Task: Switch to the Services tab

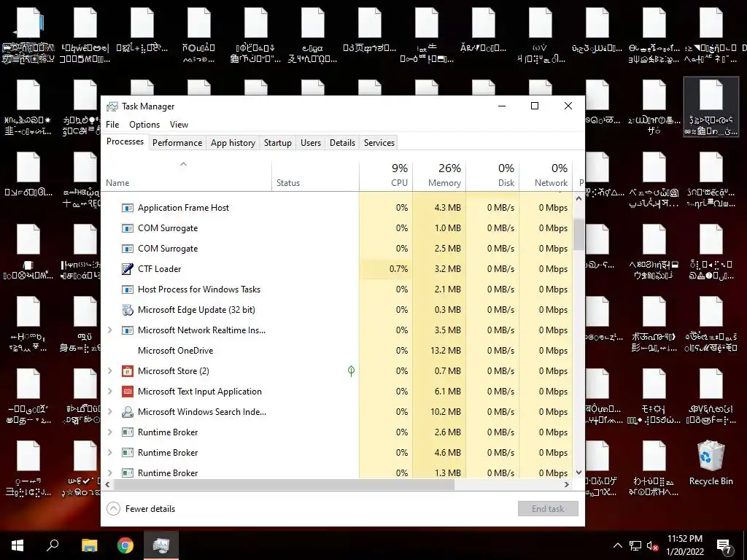Action: coord(379,143)
